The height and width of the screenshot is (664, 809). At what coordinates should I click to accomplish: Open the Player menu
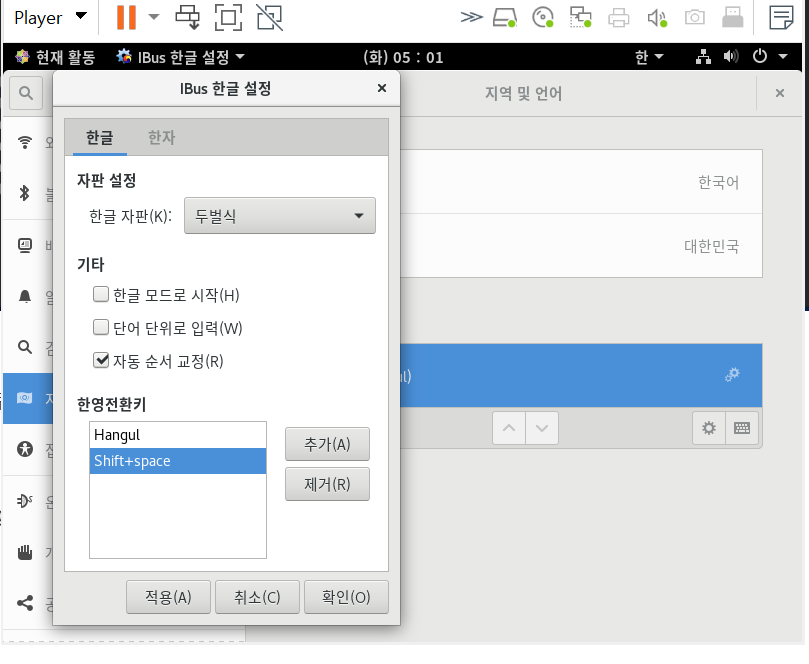pos(50,18)
